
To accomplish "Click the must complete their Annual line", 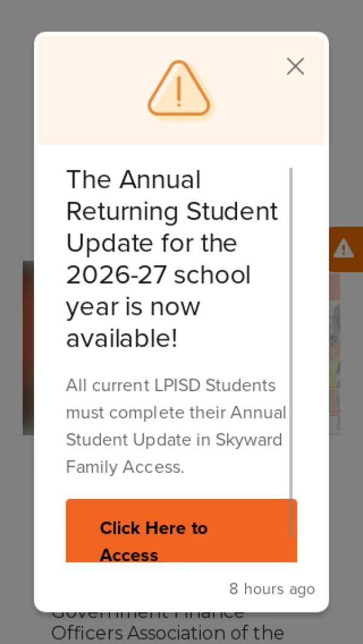I will [176, 412].
